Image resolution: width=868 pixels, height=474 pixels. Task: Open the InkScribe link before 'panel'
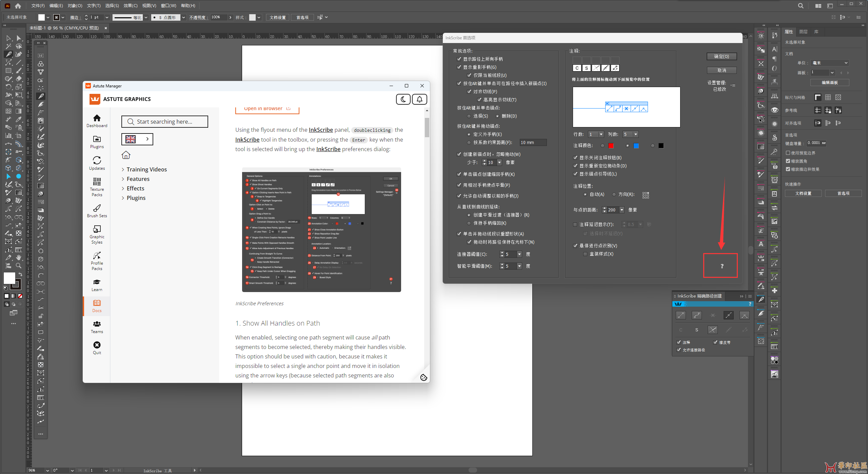pos(321,130)
